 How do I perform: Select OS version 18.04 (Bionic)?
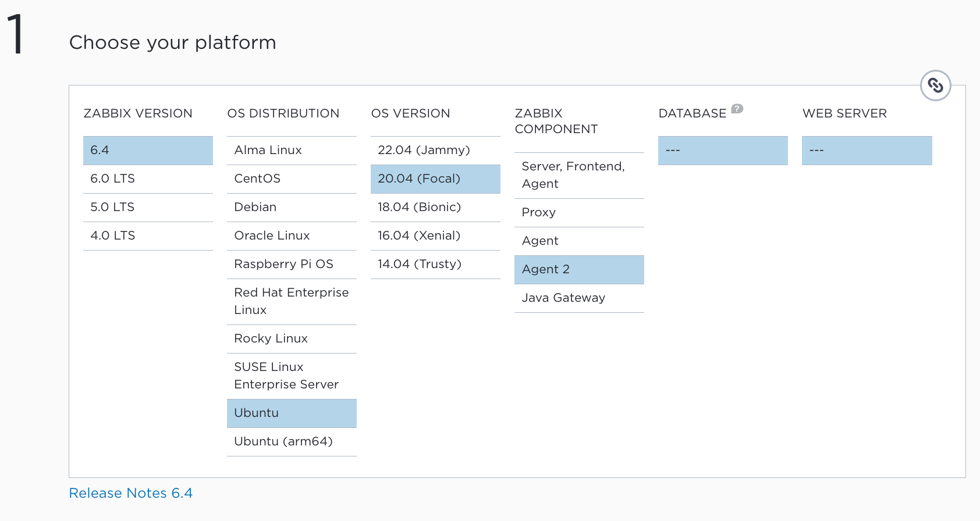click(x=435, y=207)
